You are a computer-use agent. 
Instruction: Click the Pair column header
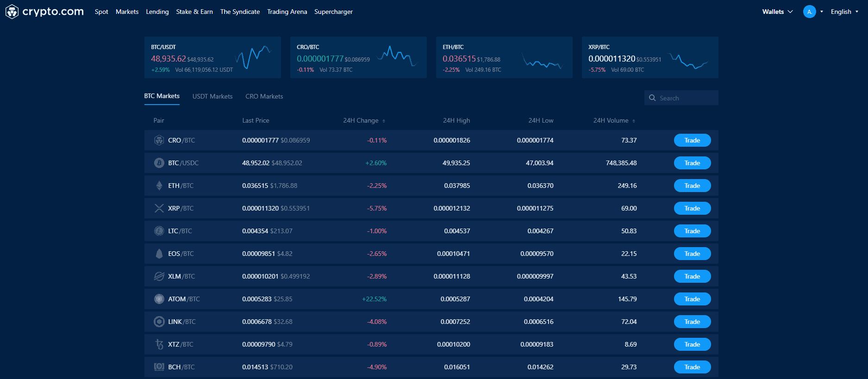click(159, 120)
